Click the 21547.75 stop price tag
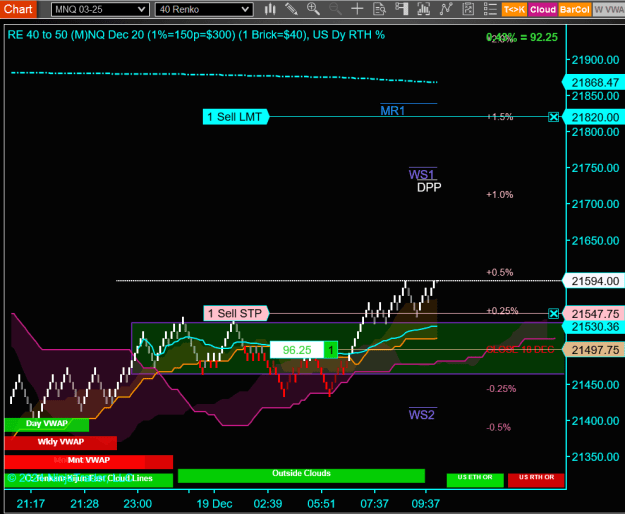This screenshot has height=514, width=625. click(594, 314)
